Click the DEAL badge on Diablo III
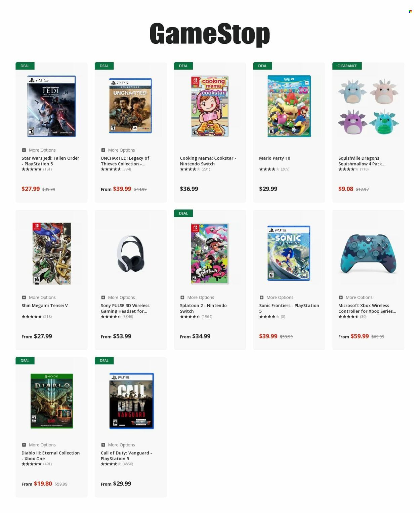Viewport: 420px width, 513px height. [x=25, y=361]
